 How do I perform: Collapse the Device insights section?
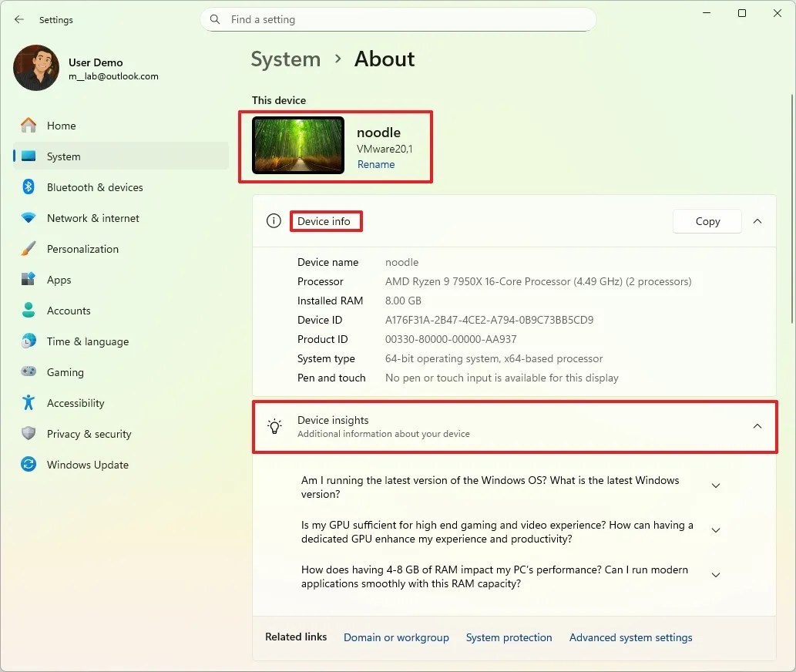tap(757, 426)
